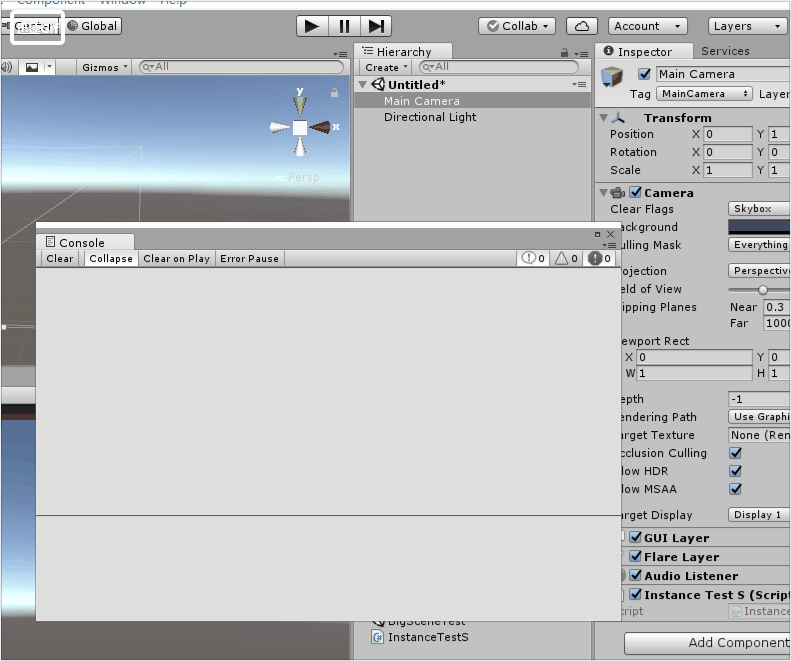Click the Scale X field
791x661 pixels.
coord(728,170)
